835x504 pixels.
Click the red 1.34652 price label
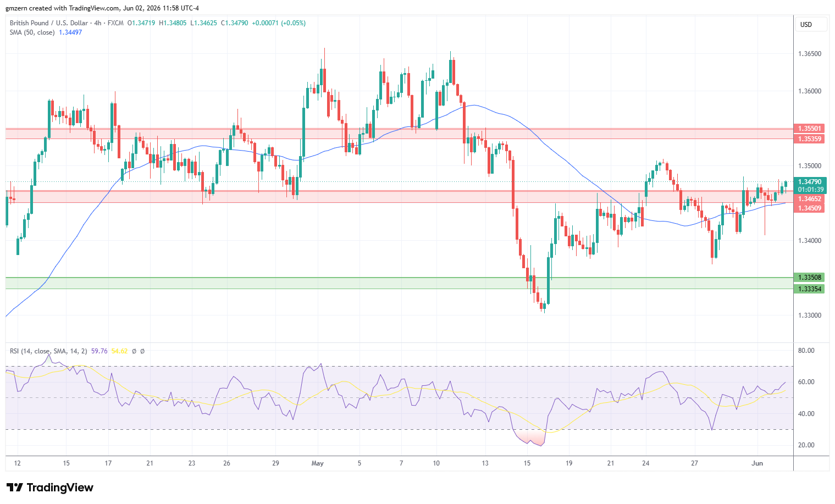pos(810,200)
